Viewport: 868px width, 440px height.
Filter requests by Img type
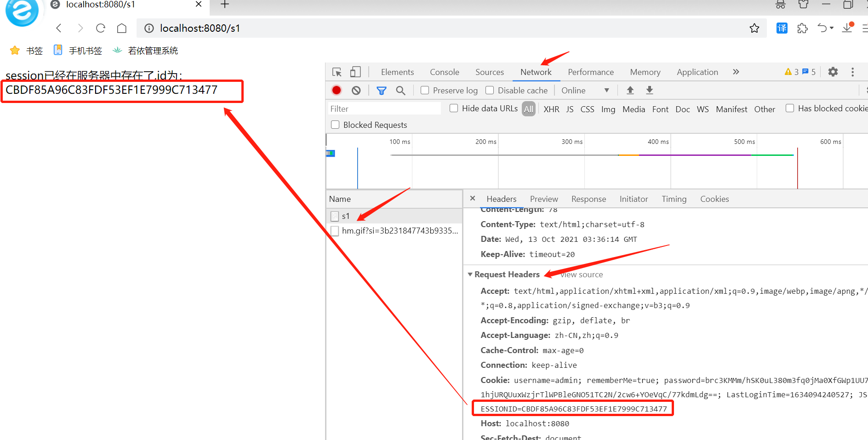(x=608, y=109)
